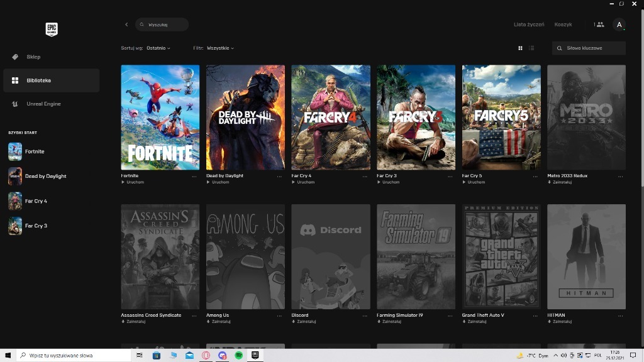Viewport: 644px width, 362px height.
Task: Click the Fortnite quick launch icon
Action: pyautogui.click(x=15, y=151)
